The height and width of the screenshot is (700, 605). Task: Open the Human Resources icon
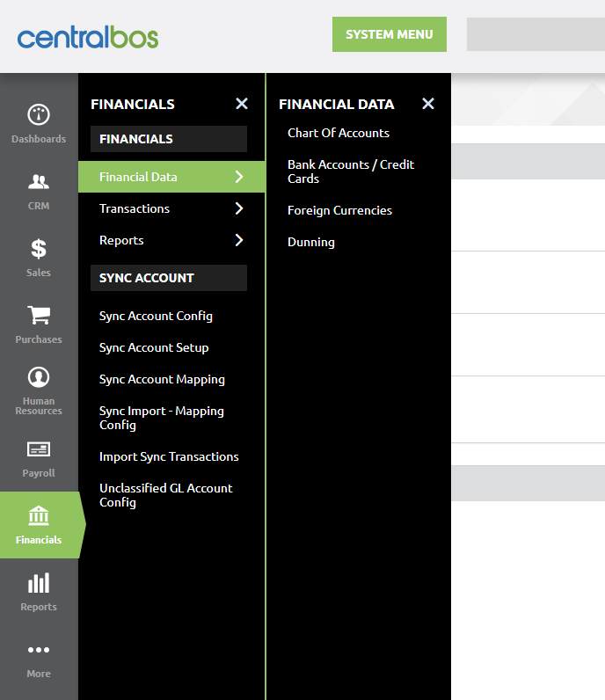click(39, 378)
